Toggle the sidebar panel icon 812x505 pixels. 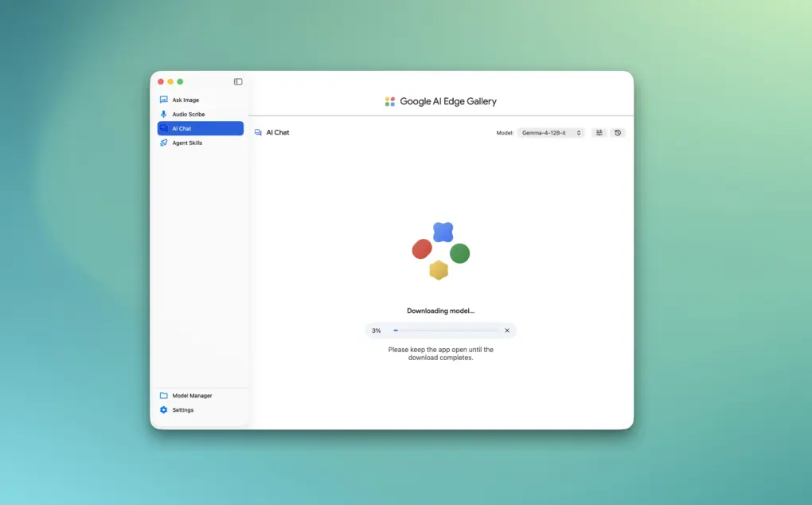coord(238,82)
